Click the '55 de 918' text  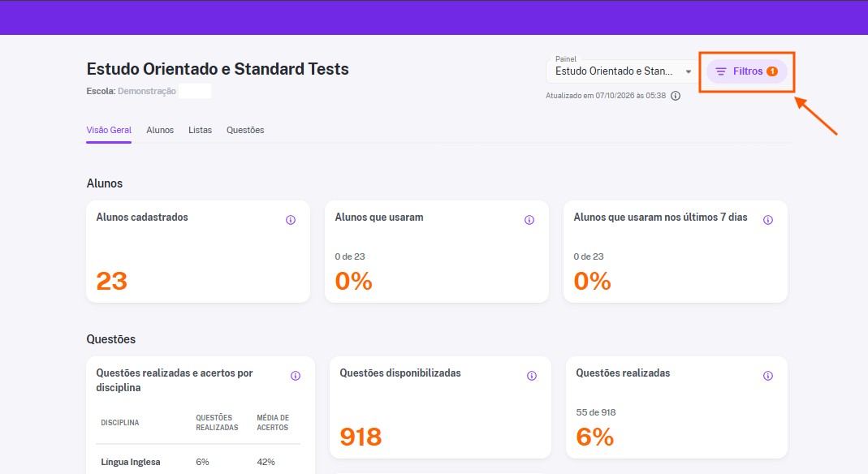click(596, 412)
